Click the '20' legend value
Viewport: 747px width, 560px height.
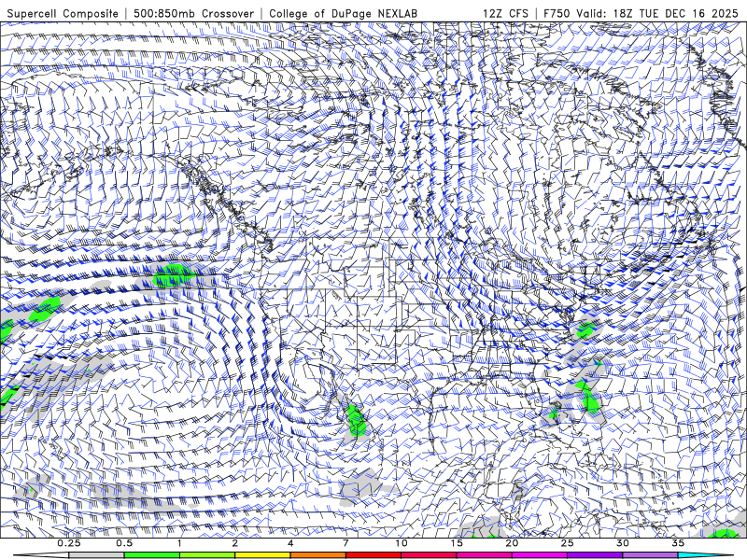pyautogui.click(x=512, y=543)
